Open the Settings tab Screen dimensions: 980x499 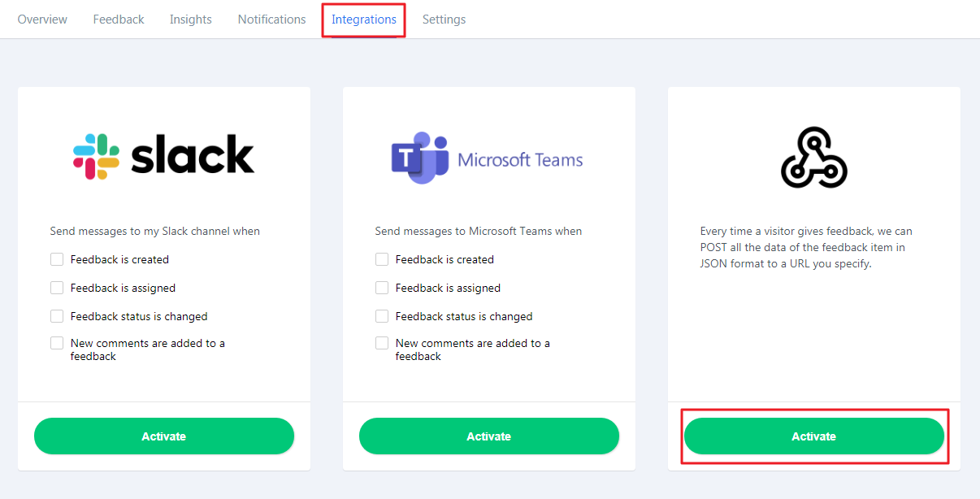tap(444, 20)
